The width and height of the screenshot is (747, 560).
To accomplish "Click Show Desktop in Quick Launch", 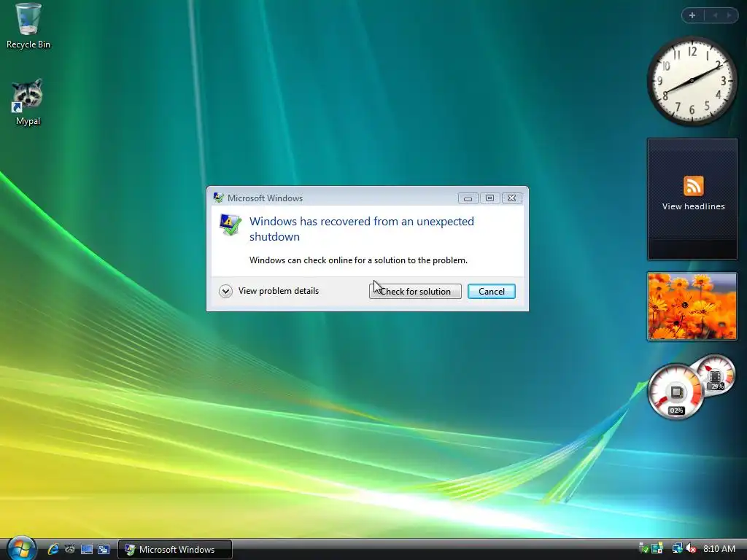I will click(x=87, y=549).
